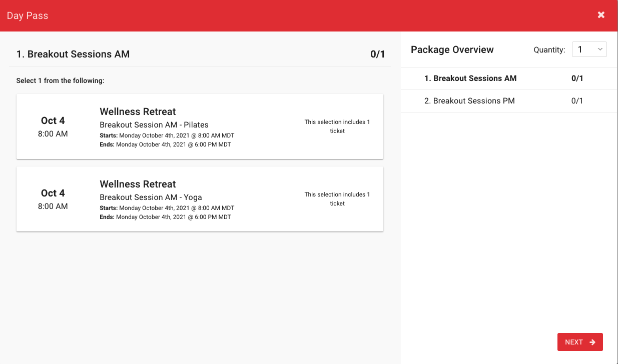Viewport: 618px width, 364px height.
Task: Click the '1. Breakout Sessions AM' section heading
Action: (73, 54)
